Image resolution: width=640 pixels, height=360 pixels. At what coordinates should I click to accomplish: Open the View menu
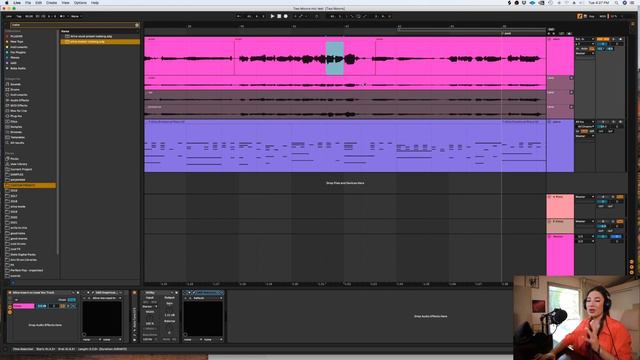click(65, 3)
